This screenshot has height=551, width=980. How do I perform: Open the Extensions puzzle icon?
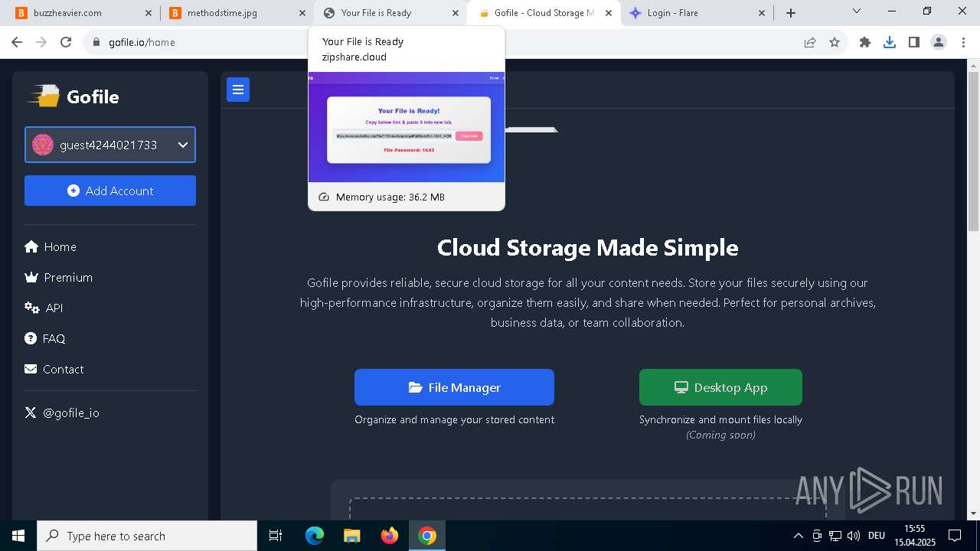(x=865, y=42)
